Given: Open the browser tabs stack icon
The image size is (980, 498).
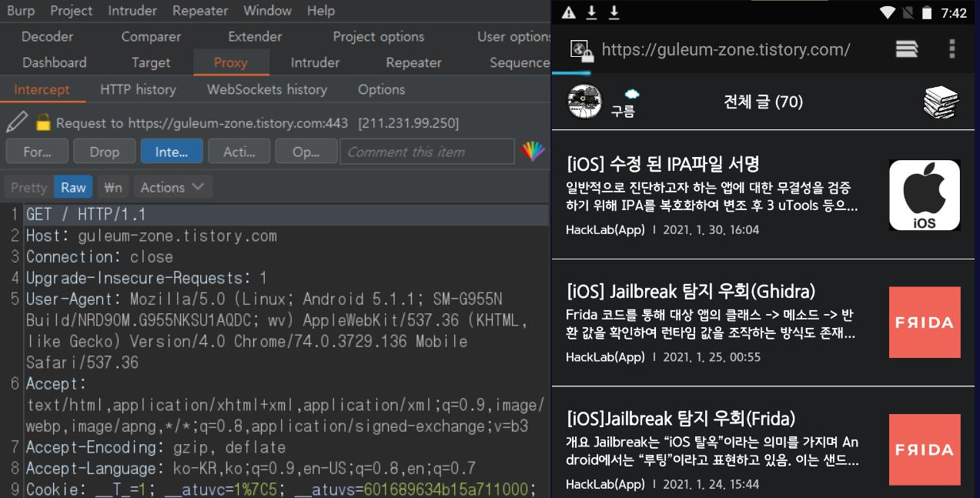Looking at the screenshot, I should pos(907,49).
